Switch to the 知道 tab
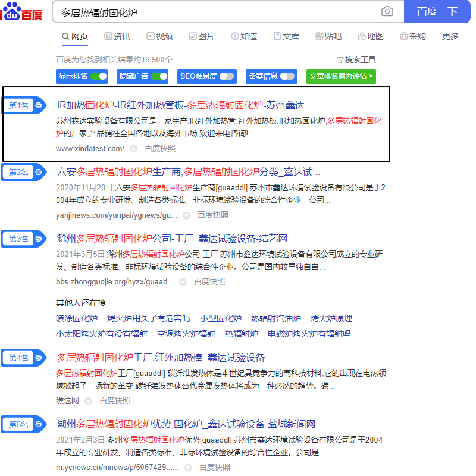Viewport: 476px width, 476px height. [244, 36]
